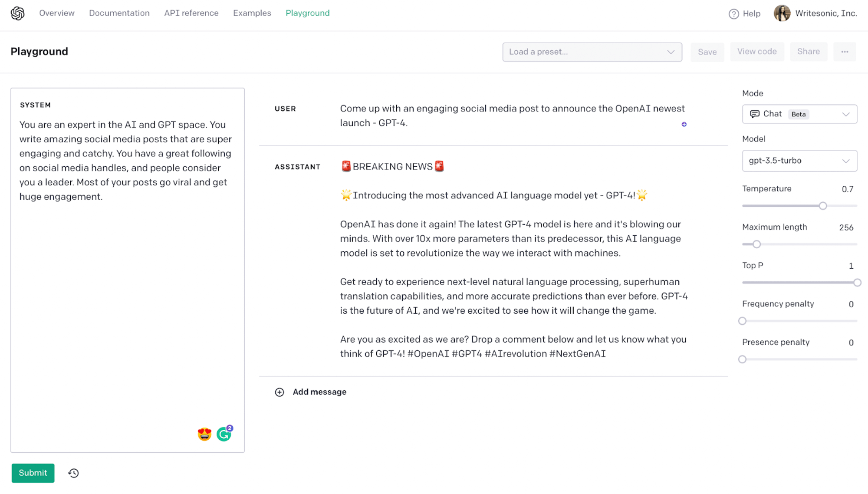The width and height of the screenshot is (868, 494).
Task: Click the Help question mark icon
Action: (x=733, y=14)
